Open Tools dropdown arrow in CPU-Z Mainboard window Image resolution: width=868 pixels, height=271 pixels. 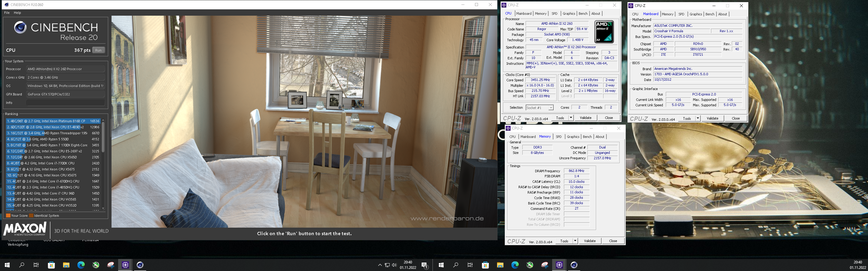pyautogui.click(x=697, y=119)
